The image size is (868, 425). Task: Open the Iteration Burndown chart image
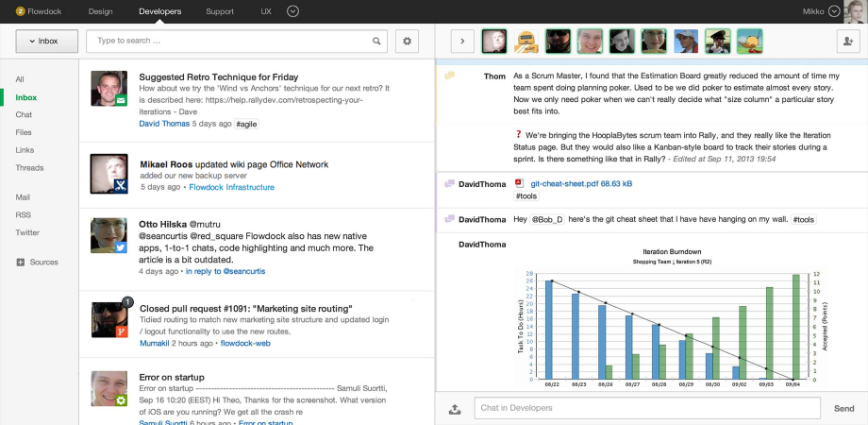(672, 315)
